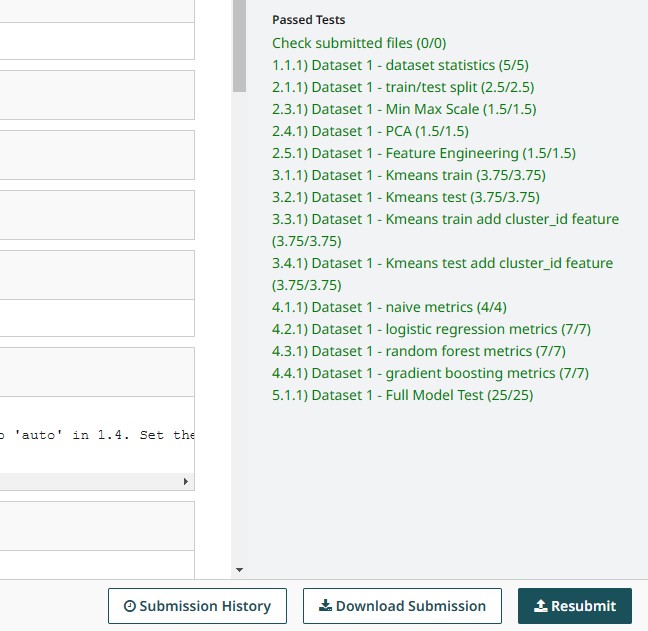The width and height of the screenshot is (648, 631).
Task: Click down arrow of notebook vertical scrollbar
Action: point(239,570)
